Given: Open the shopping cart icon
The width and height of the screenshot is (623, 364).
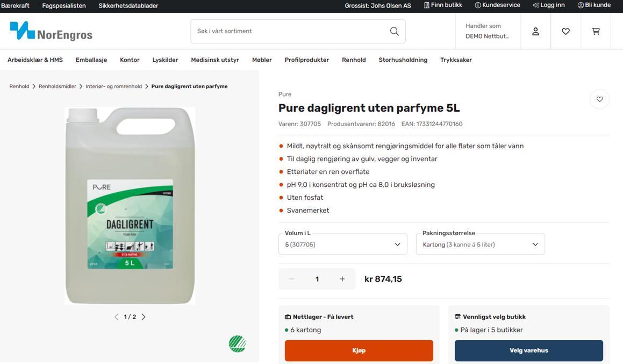Looking at the screenshot, I should (596, 31).
